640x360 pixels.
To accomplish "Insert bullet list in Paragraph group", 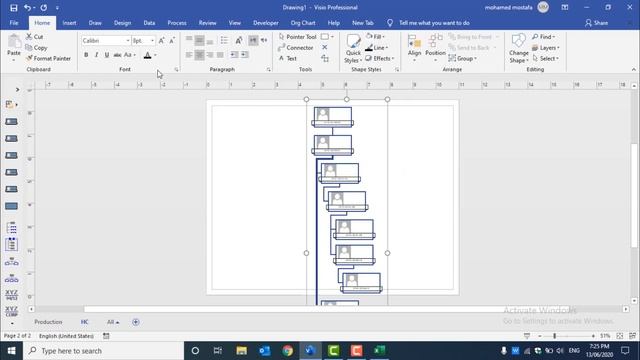I will coord(224,40).
